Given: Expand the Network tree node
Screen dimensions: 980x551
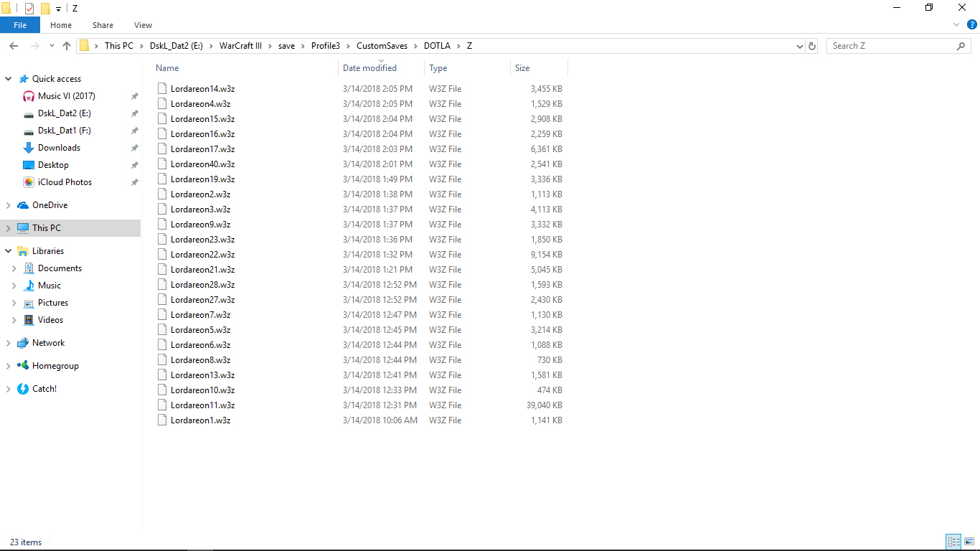Looking at the screenshot, I should [x=9, y=343].
